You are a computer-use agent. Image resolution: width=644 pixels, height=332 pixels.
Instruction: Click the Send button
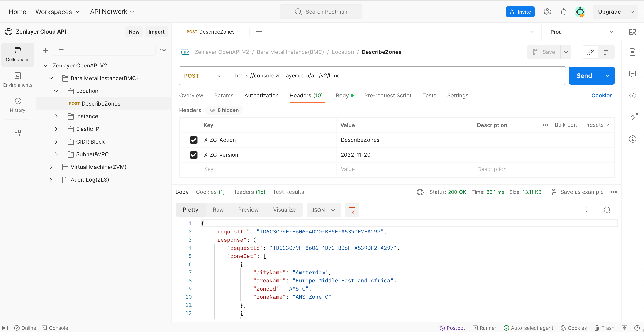[x=584, y=76]
